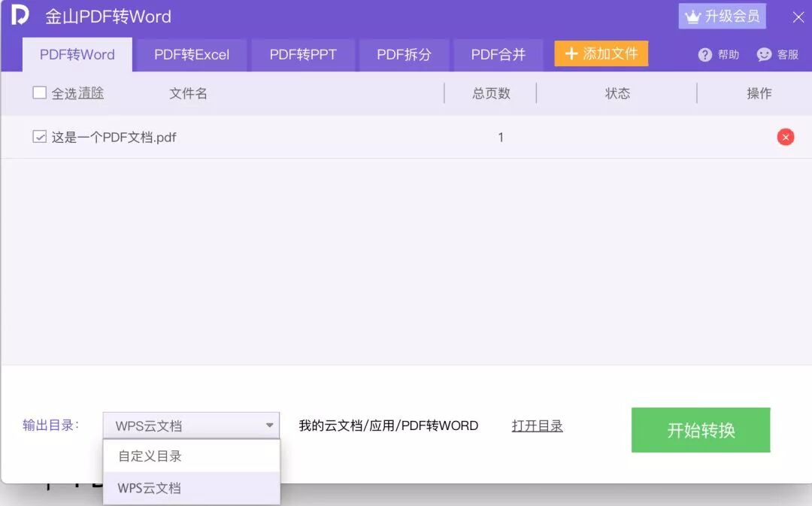Uncheck the 这是一个PDF文档.pdf file checkbox
Screen dimensions: 812x506
pos(39,137)
